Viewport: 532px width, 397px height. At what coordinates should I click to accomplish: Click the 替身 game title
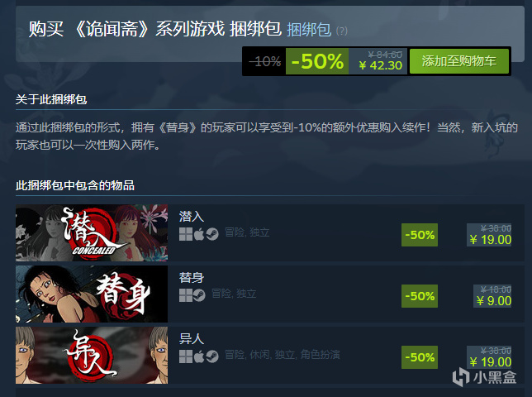(x=192, y=277)
